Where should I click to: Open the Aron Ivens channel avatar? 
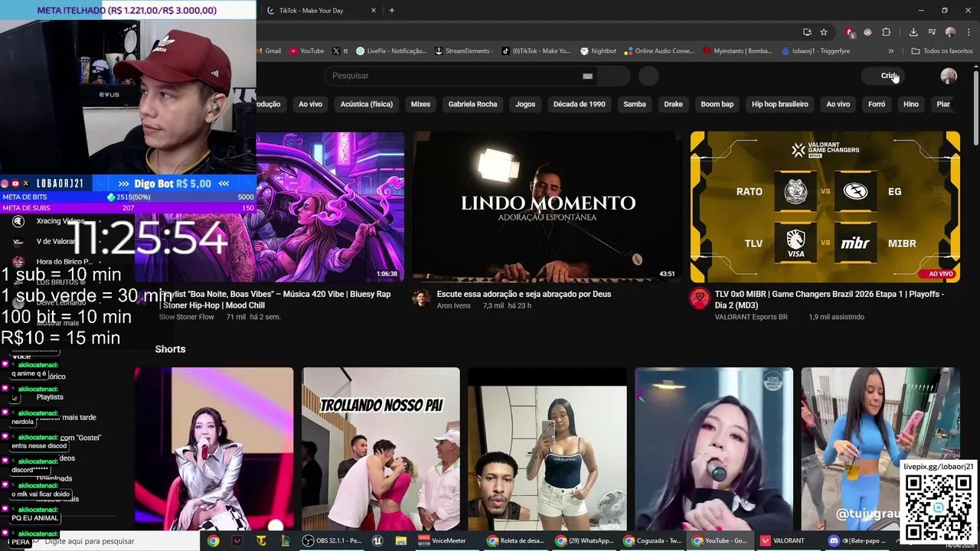coord(421,298)
